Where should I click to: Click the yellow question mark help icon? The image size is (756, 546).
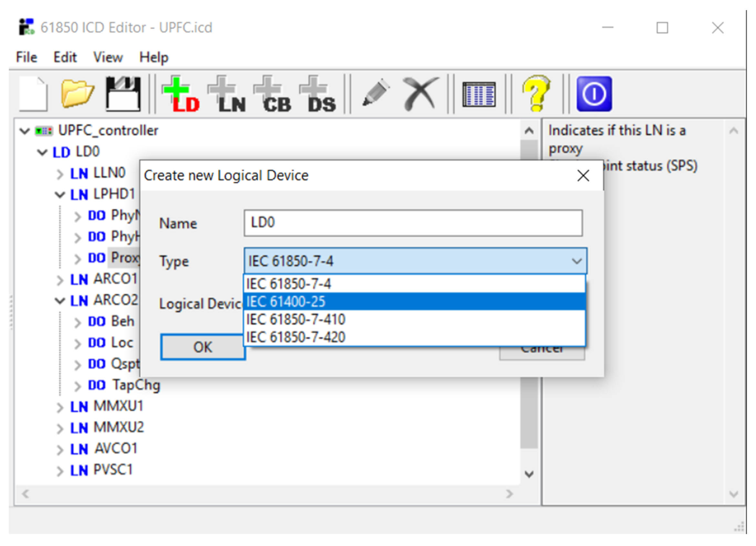click(536, 93)
